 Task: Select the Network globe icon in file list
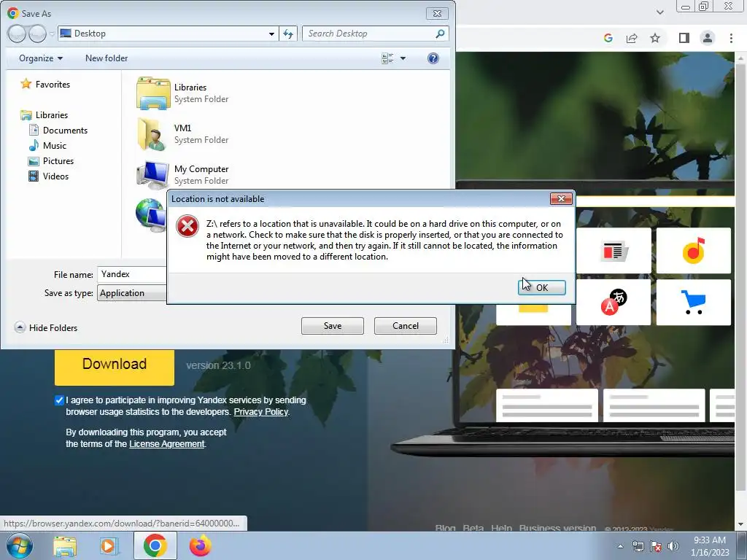(x=150, y=215)
